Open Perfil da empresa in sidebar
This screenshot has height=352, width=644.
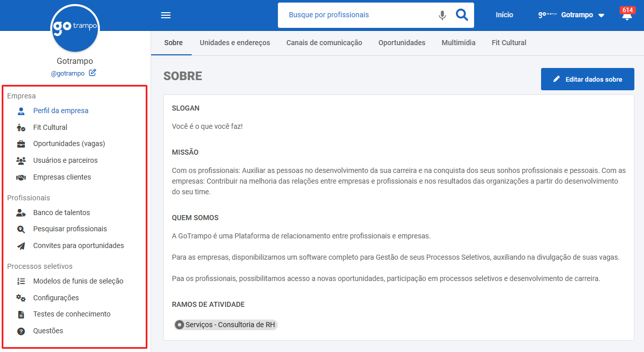pyautogui.click(x=61, y=111)
